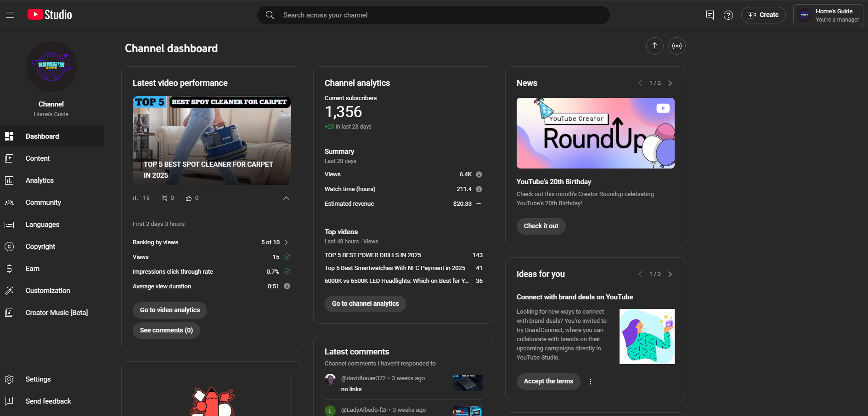Go to next News card arrow
Screen dimensions: 868x416
[x=670, y=83]
